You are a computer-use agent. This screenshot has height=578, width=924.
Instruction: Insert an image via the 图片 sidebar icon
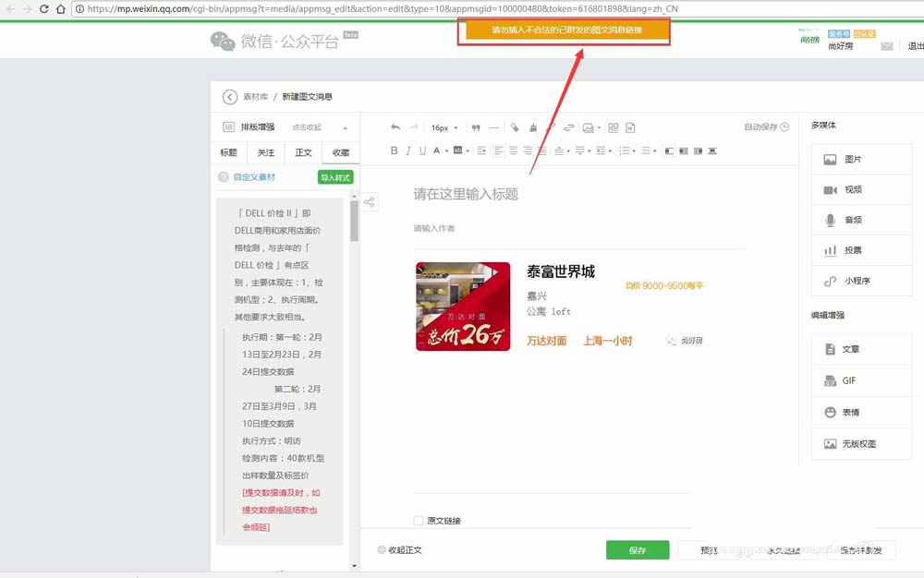coord(861,159)
